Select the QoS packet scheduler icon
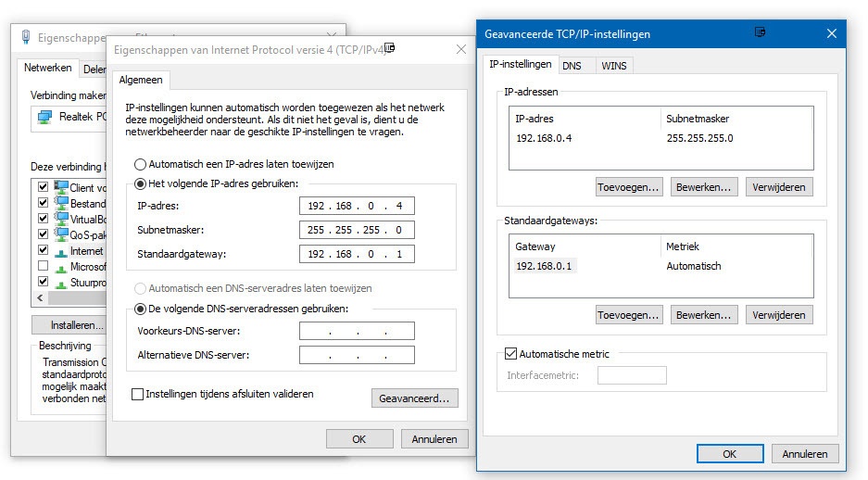Viewport: 868px width, 480px height. (61, 234)
